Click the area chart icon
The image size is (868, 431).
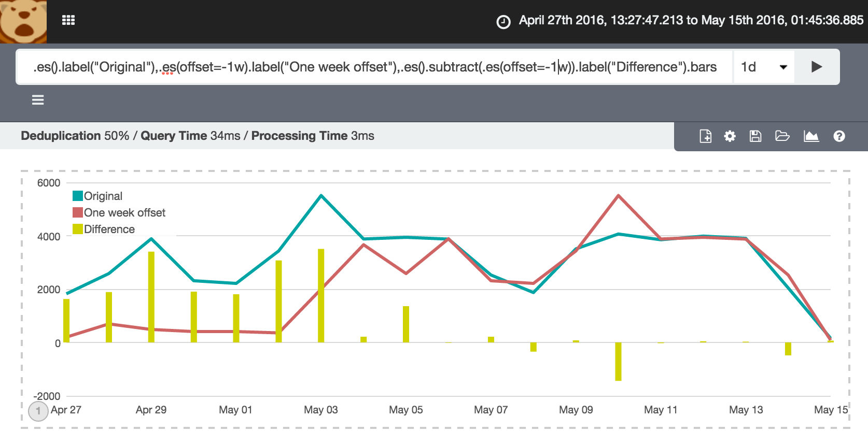(x=811, y=136)
